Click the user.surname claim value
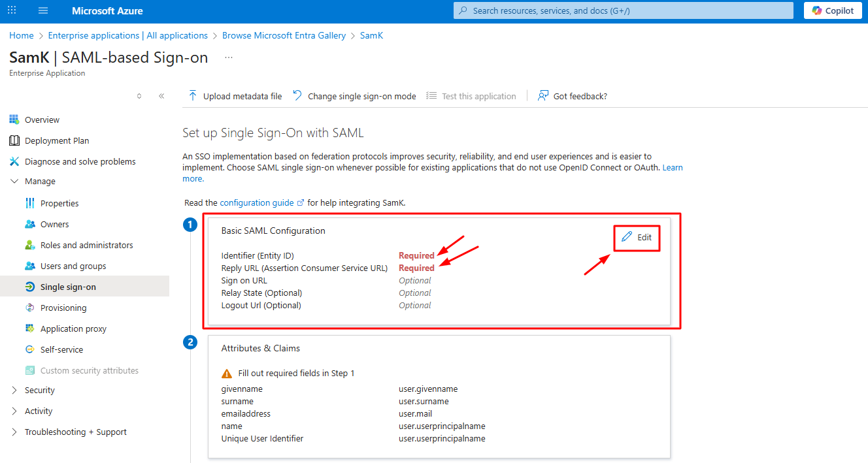The width and height of the screenshot is (868, 463). tap(424, 401)
